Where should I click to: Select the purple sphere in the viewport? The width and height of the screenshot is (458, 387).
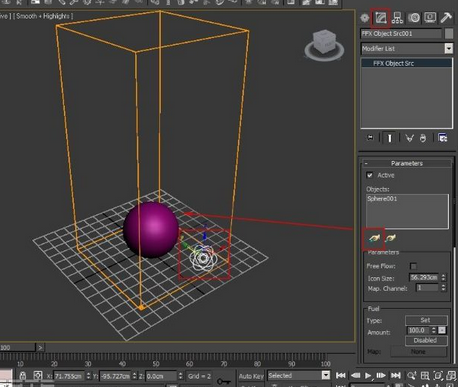pyautogui.click(x=151, y=230)
